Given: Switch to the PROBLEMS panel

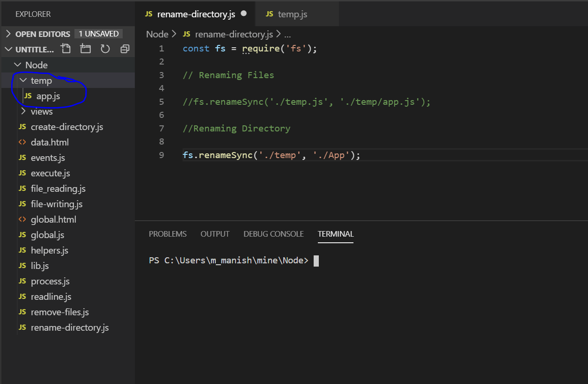Looking at the screenshot, I should pos(168,234).
